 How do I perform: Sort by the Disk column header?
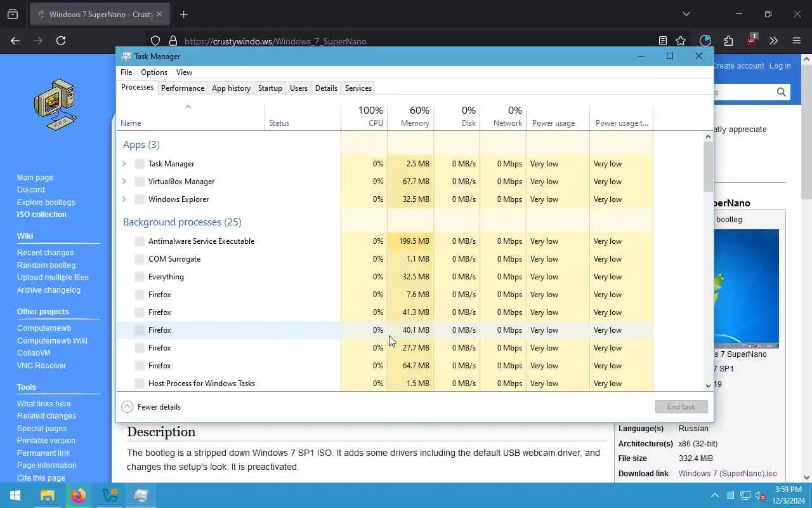coord(457,116)
